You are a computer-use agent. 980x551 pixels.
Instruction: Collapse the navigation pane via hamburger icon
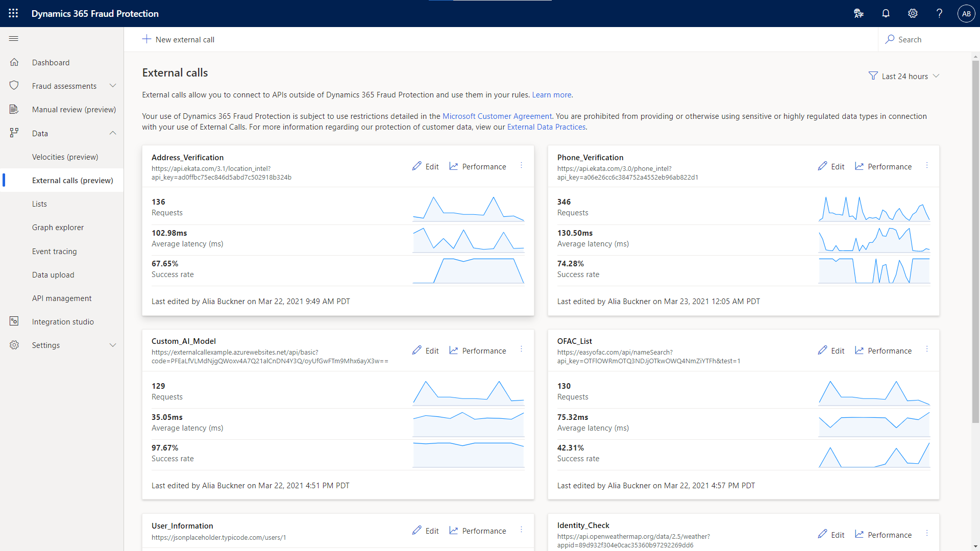(x=14, y=38)
